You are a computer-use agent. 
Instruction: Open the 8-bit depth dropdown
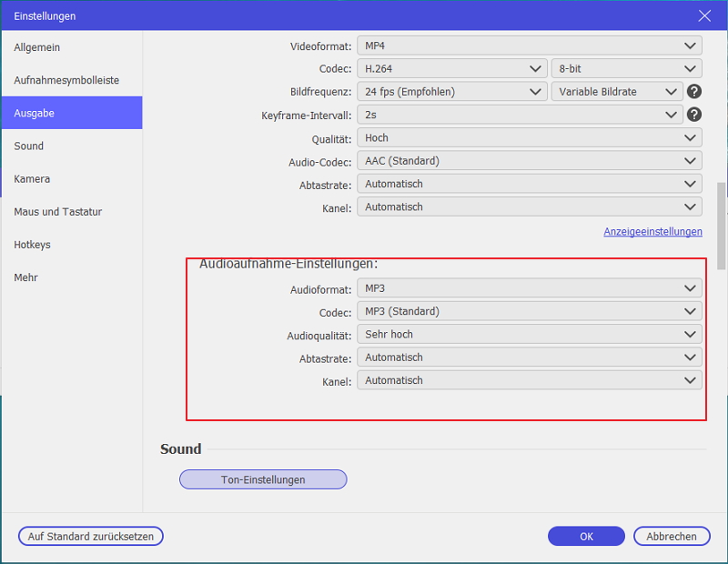tap(626, 68)
